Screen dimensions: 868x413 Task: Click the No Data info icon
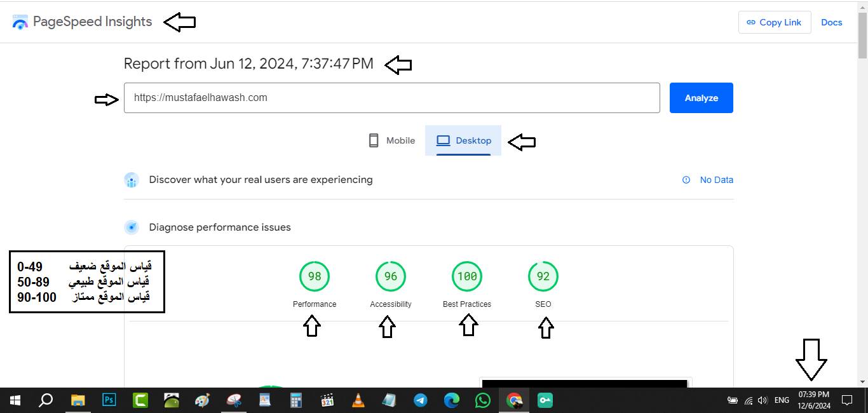pyautogui.click(x=686, y=180)
